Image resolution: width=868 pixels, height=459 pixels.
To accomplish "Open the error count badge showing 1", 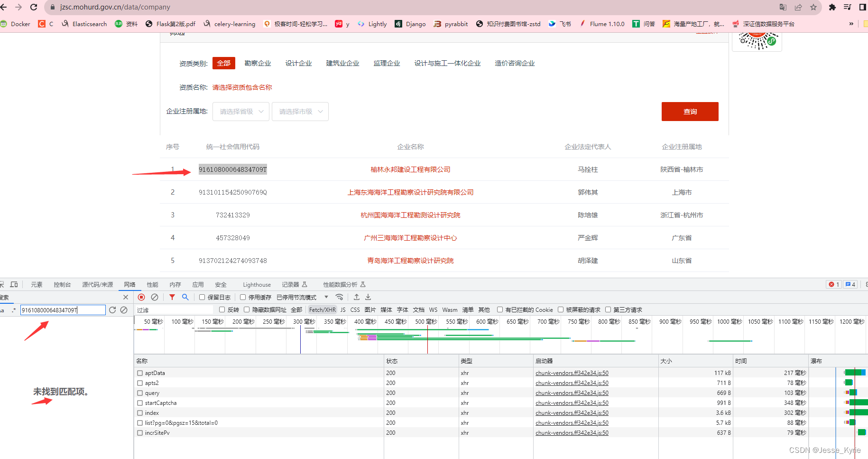I will click(x=834, y=284).
